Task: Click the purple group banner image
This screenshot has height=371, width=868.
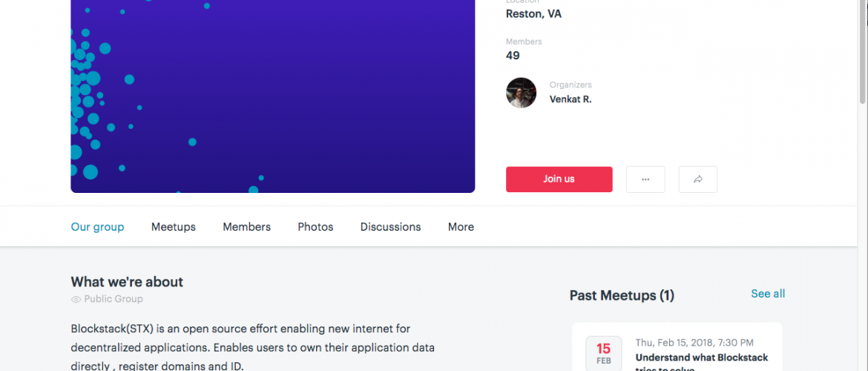Action: pyautogui.click(x=272, y=96)
